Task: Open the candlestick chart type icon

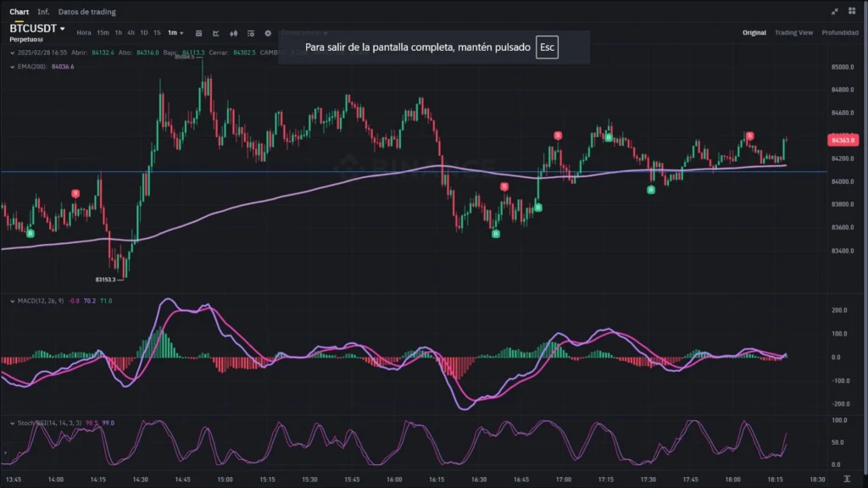Action: pos(233,33)
